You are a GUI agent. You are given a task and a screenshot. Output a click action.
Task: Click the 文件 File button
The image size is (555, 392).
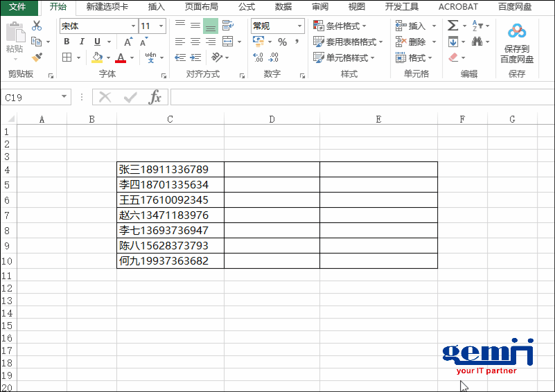pos(17,7)
